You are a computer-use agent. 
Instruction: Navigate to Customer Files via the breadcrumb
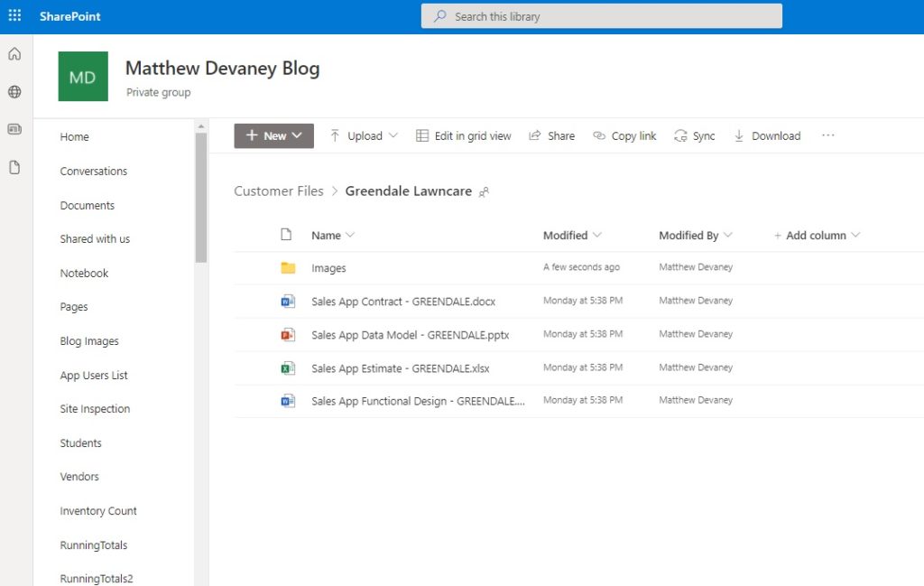pos(278,191)
